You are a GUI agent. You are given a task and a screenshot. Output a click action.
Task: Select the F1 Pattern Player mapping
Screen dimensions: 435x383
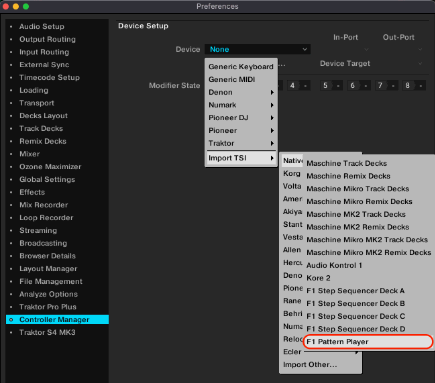[368, 342]
